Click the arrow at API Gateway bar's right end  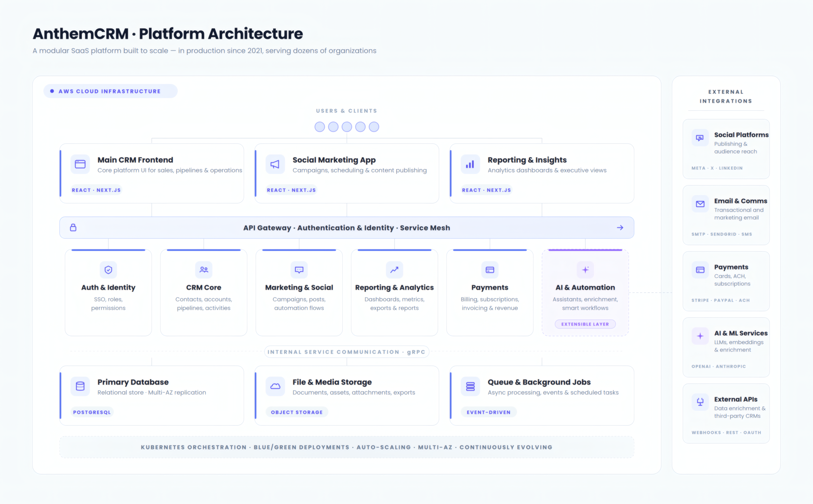(x=620, y=228)
